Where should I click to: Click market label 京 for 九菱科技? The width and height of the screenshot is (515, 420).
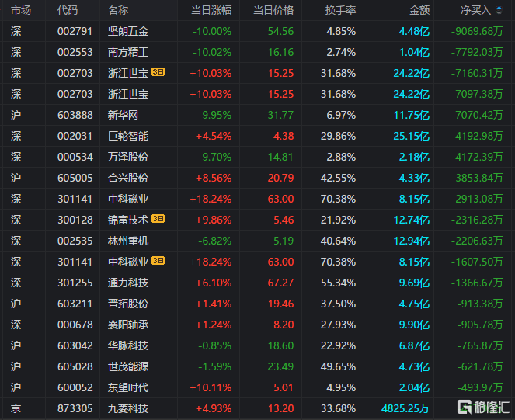[x=16, y=409]
